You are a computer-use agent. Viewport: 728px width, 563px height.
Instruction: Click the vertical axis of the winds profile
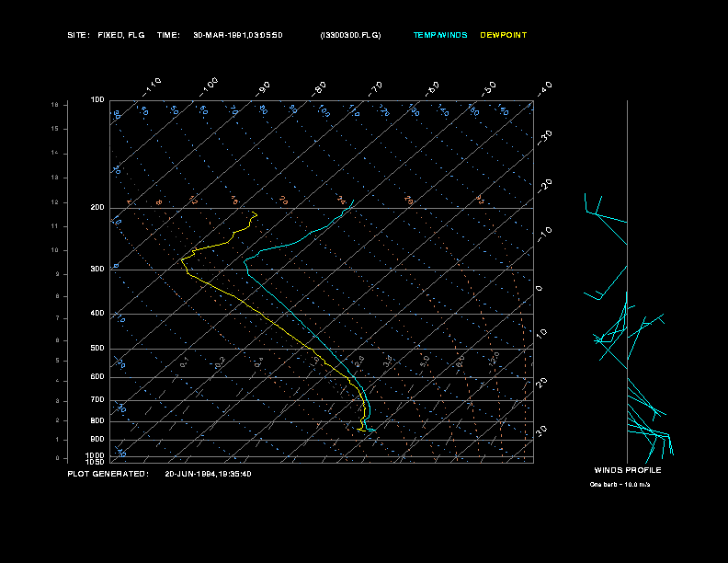coord(627,281)
